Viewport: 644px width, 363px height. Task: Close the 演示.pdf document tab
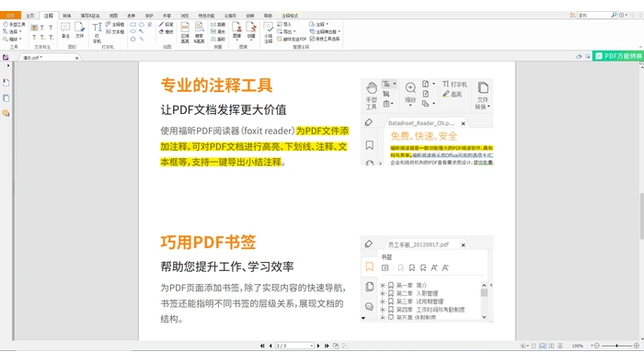[x=76, y=58]
